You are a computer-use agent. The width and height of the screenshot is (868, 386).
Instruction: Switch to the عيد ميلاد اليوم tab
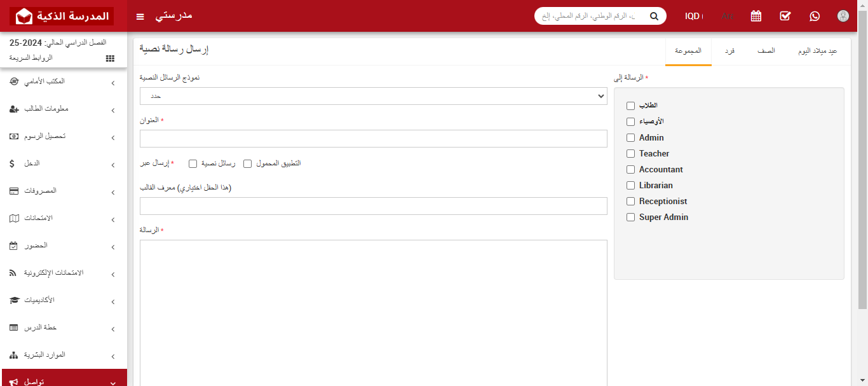(x=817, y=51)
